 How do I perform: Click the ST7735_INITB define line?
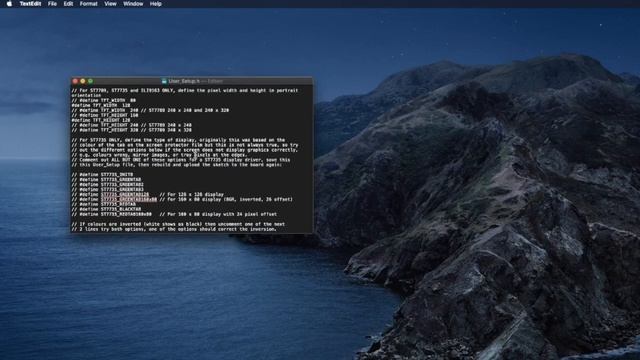[102, 175]
